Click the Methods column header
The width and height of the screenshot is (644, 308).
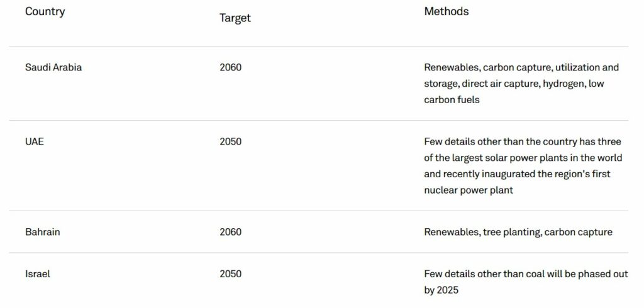tap(446, 11)
